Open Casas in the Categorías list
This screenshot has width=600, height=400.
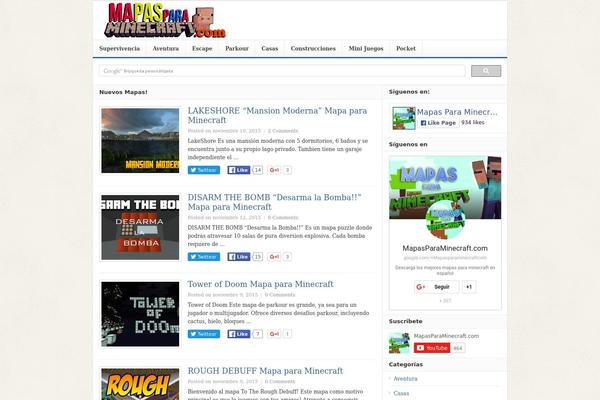[401, 393]
